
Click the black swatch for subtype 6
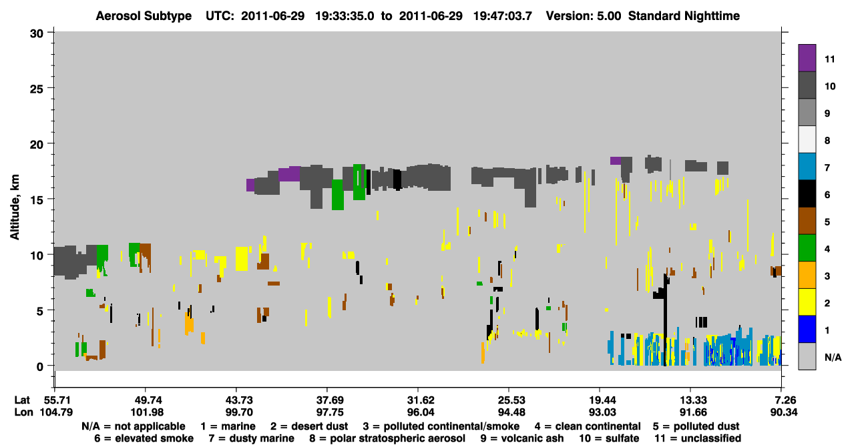(807, 194)
